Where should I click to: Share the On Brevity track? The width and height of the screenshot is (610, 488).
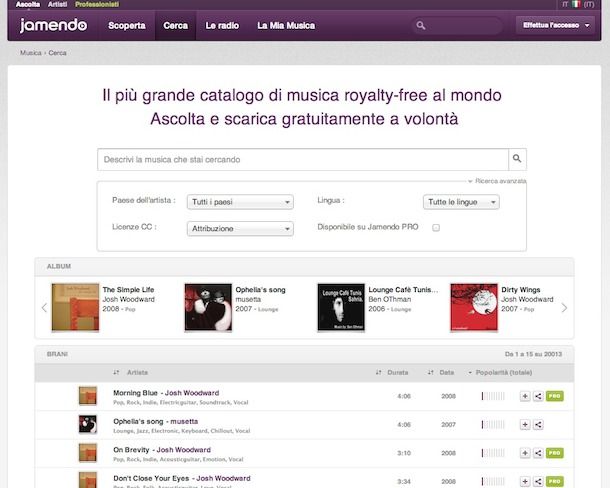pos(538,453)
